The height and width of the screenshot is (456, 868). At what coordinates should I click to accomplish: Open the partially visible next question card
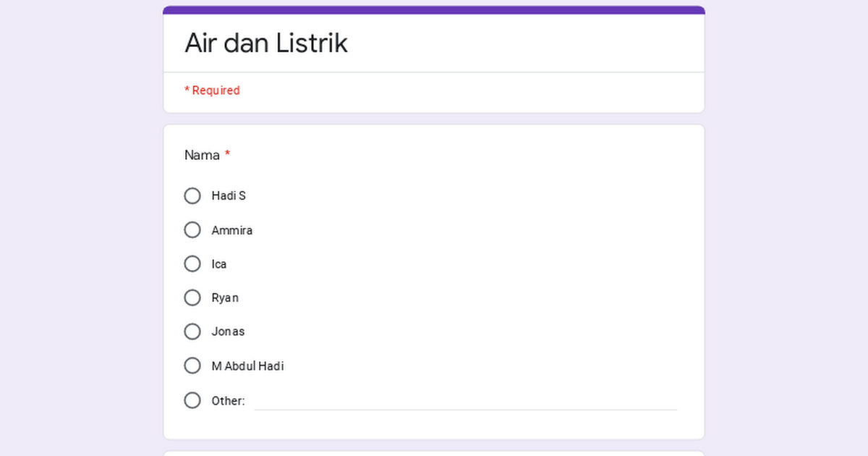[434, 453]
